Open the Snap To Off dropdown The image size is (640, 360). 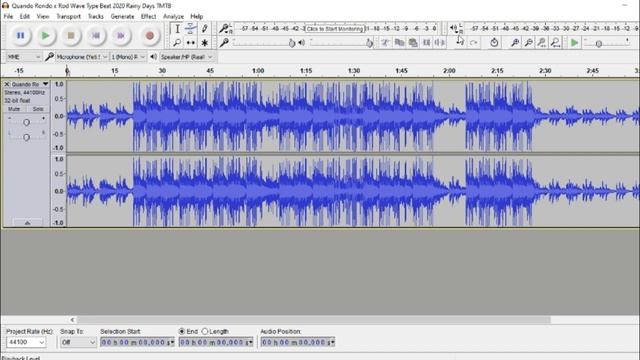point(78,342)
